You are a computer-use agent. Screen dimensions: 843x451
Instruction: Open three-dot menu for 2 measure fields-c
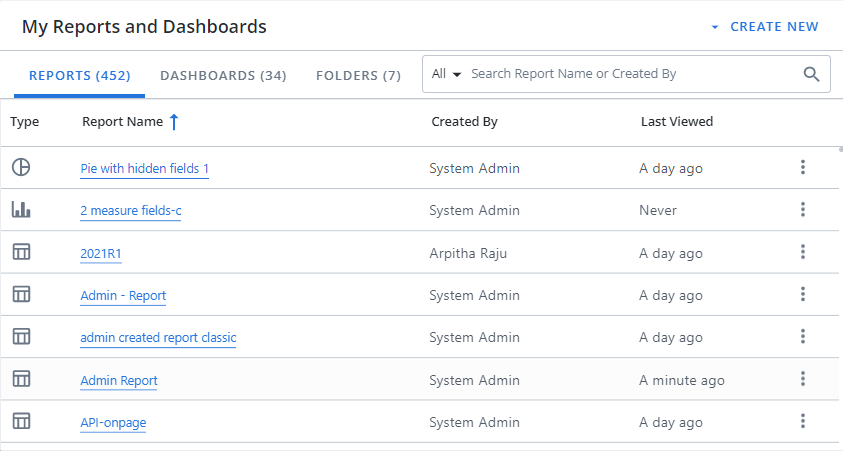pos(802,210)
